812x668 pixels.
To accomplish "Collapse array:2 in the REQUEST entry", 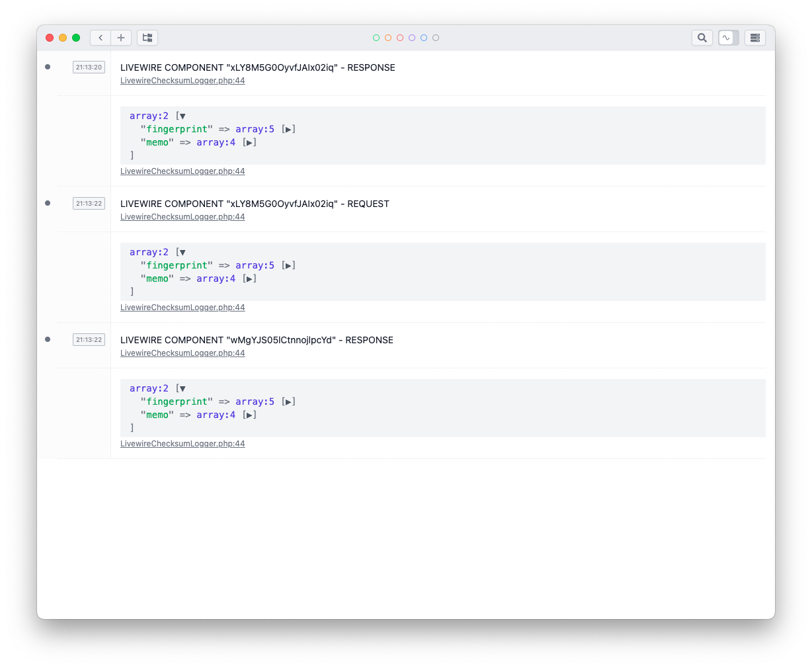I will click(x=183, y=252).
